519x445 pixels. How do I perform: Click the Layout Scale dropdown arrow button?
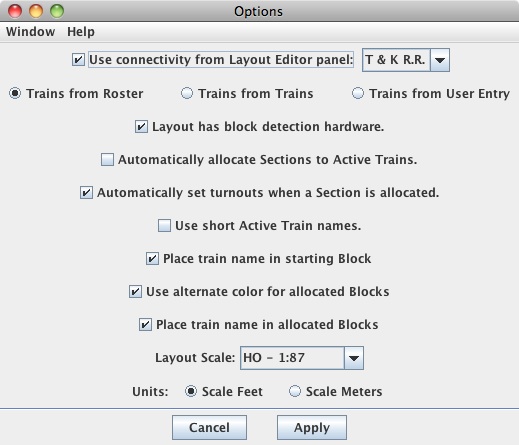coord(354,358)
